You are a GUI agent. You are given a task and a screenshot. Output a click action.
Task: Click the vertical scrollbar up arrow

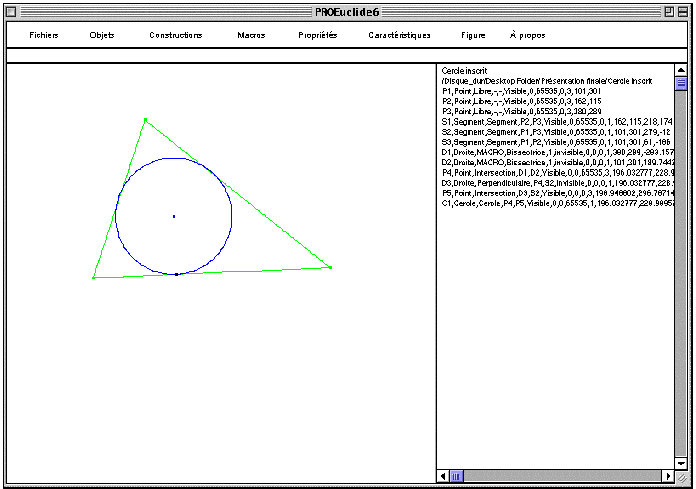tap(681, 72)
